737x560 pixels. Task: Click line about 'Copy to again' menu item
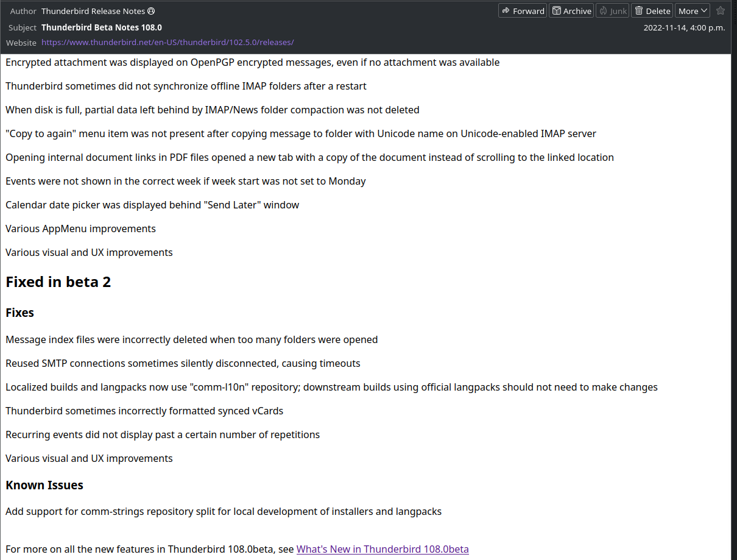coord(301,133)
